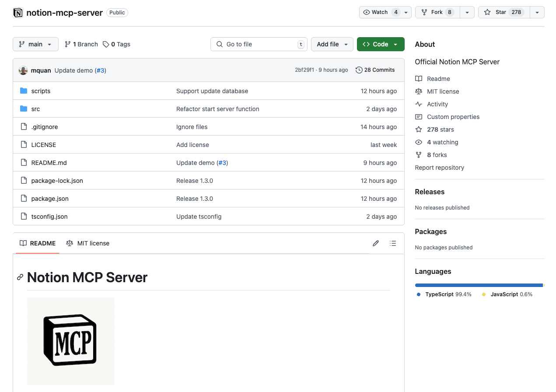
Task: Open the 0 Tags page
Action: click(116, 44)
